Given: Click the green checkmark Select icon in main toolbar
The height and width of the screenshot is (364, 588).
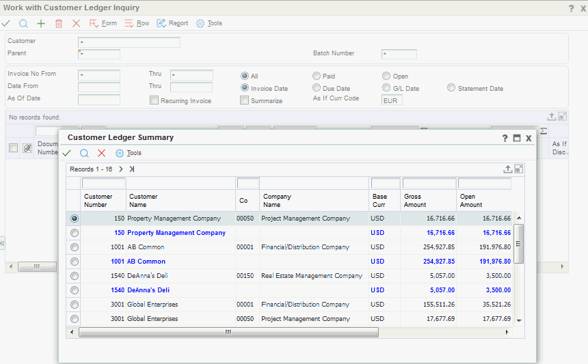Looking at the screenshot, I should (6, 23).
